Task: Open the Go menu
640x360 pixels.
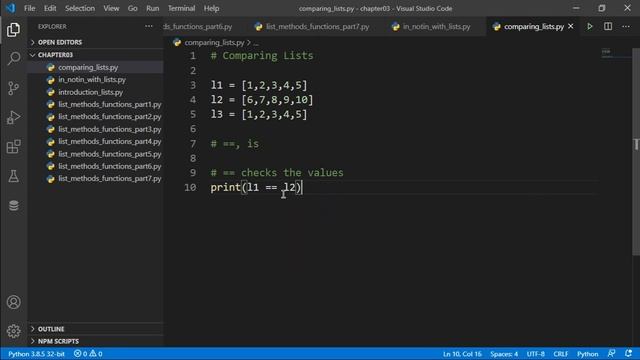Action: pos(132,8)
